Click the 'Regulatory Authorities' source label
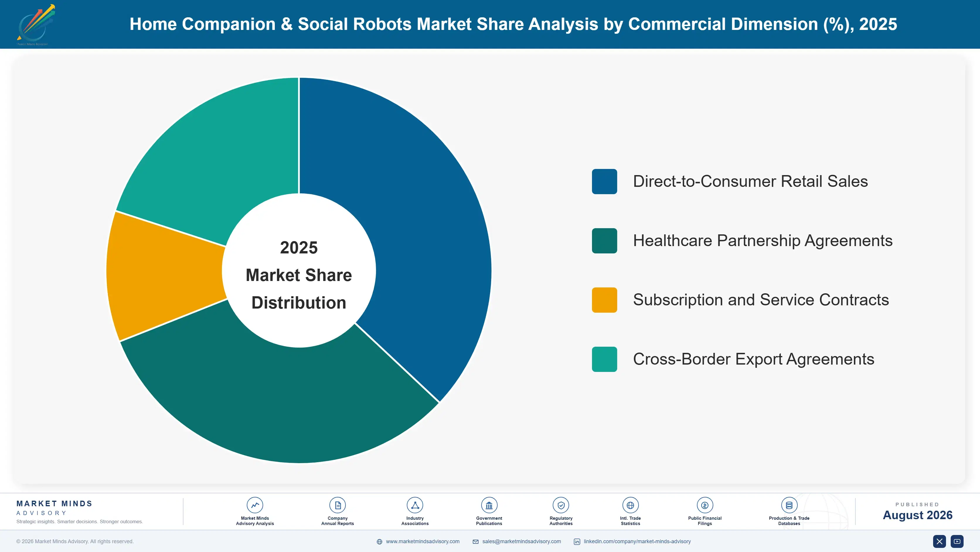Screen dimensions: 980x552 561,521
